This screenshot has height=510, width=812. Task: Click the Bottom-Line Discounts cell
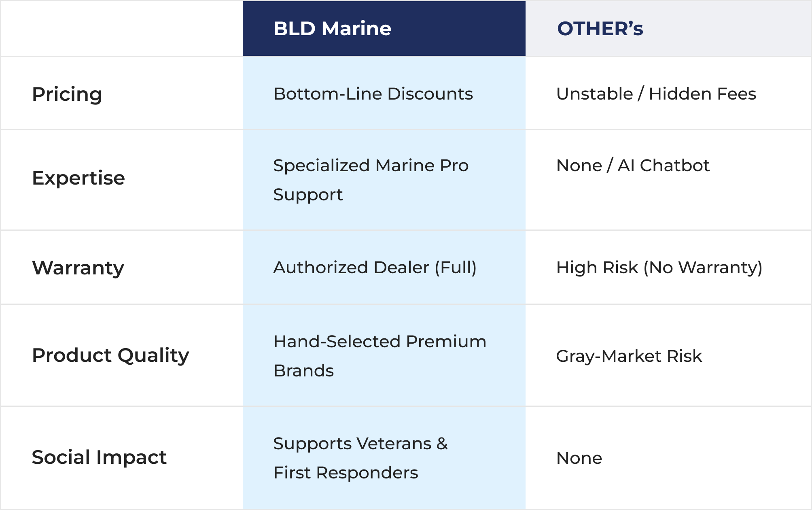[373, 94]
